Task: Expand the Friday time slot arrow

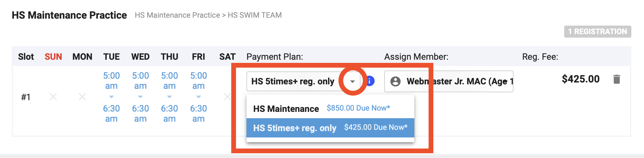Action: [199, 97]
